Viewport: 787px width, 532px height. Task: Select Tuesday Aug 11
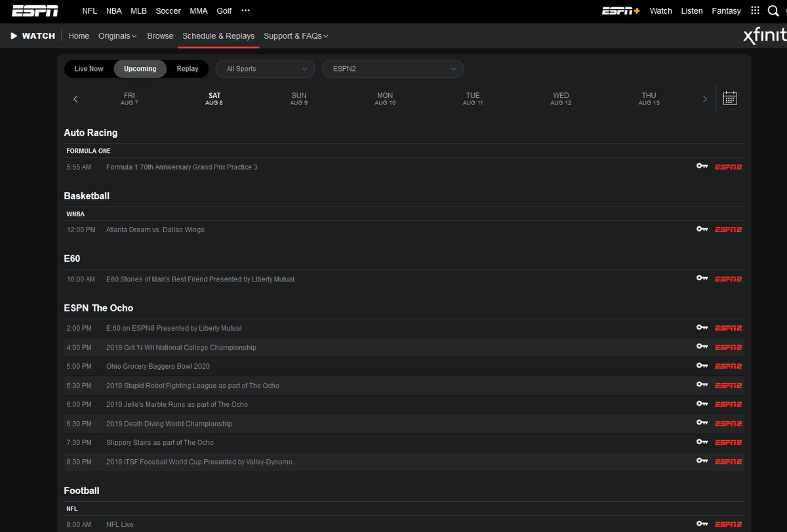pos(473,99)
